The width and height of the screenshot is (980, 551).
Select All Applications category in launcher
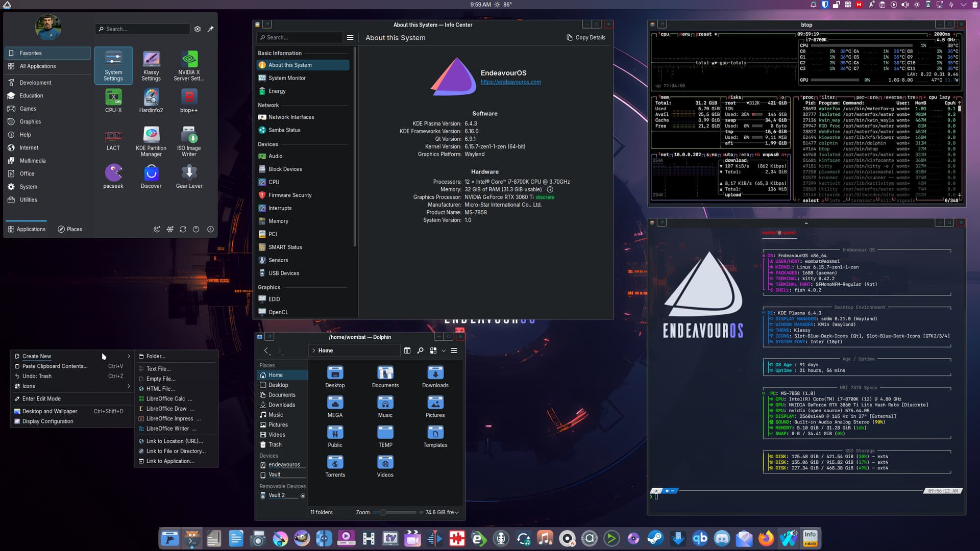pos(48,66)
